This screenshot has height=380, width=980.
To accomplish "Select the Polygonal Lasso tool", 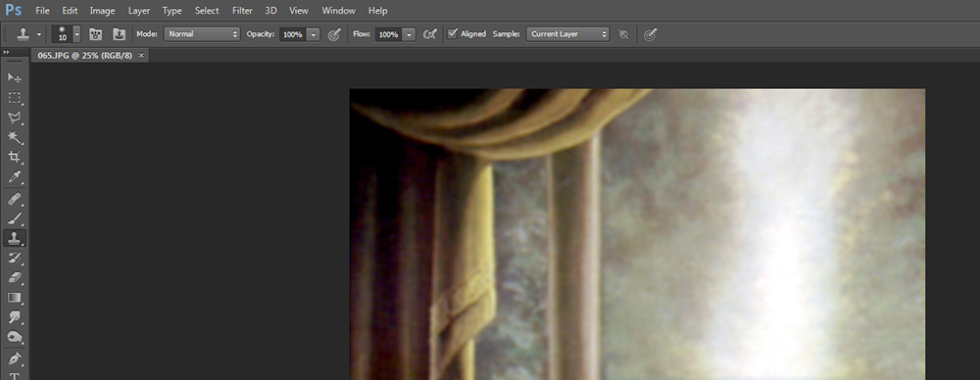I will tap(15, 118).
